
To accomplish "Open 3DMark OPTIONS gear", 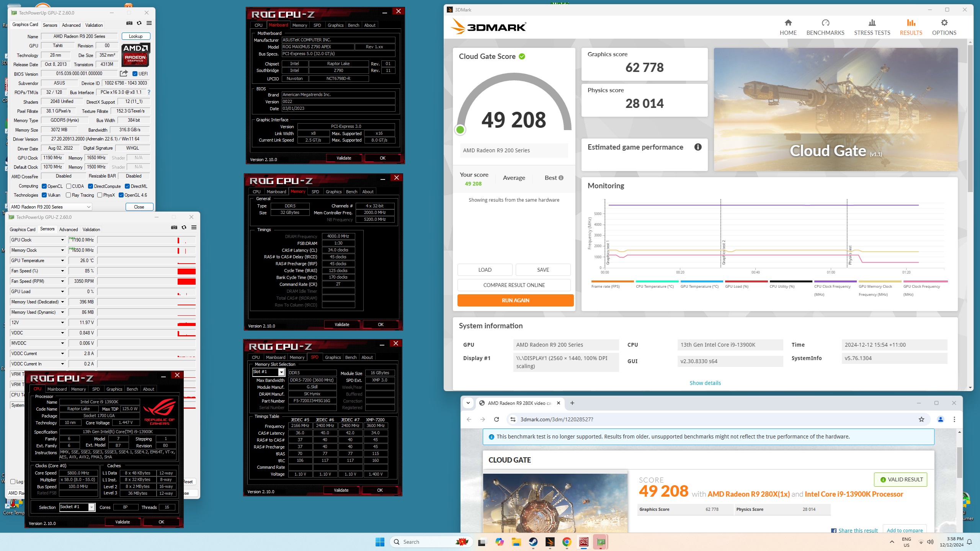I will tap(944, 28).
